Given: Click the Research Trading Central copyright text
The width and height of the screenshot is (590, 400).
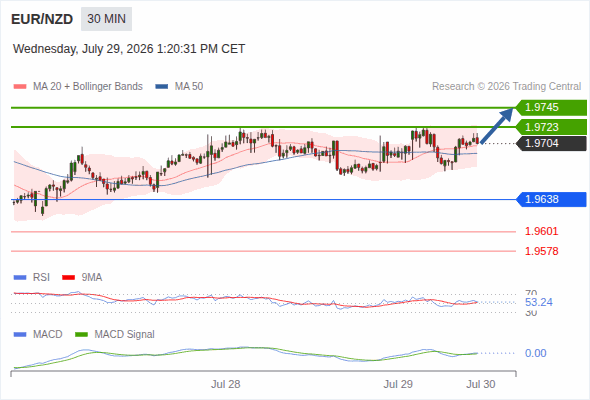Looking at the screenshot, I should pos(506,87).
